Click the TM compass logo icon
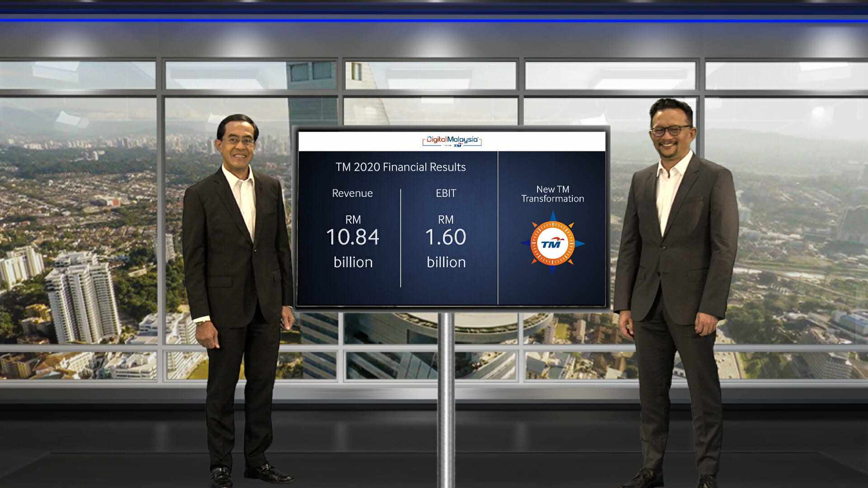 point(552,243)
